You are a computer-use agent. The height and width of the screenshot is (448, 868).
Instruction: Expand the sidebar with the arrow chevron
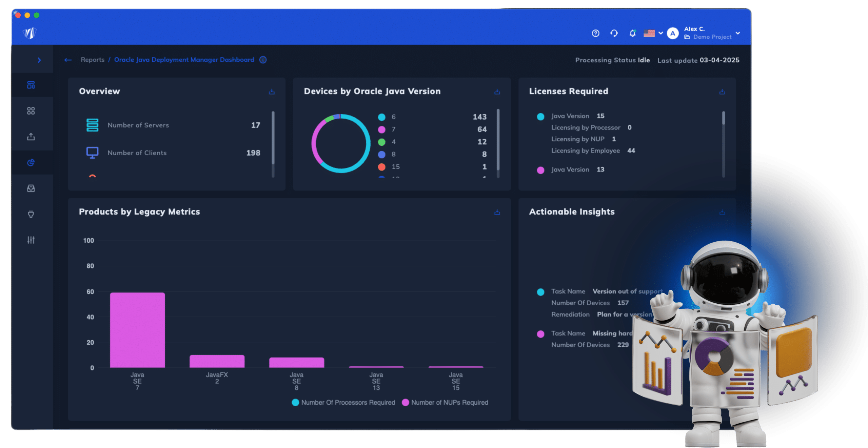(x=39, y=60)
